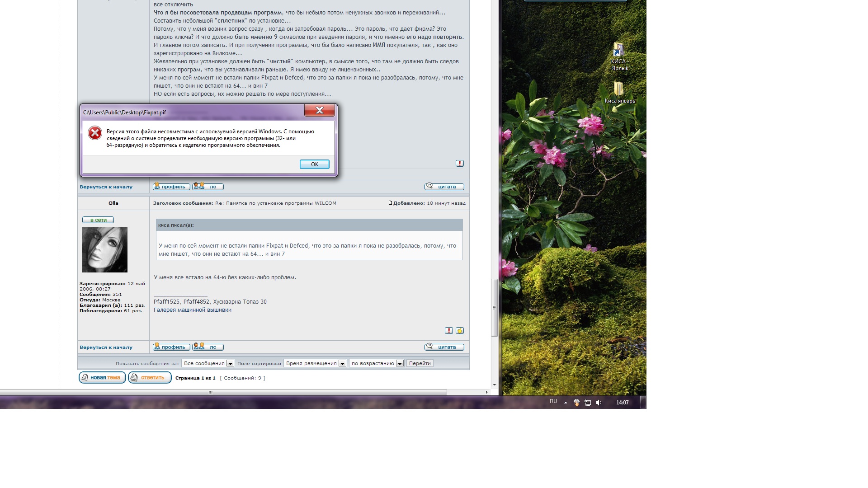Image resolution: width=868 pixels, height=488 pixels.
Task: Click 'новая тема' new topic button
Action: click(102, 377)
